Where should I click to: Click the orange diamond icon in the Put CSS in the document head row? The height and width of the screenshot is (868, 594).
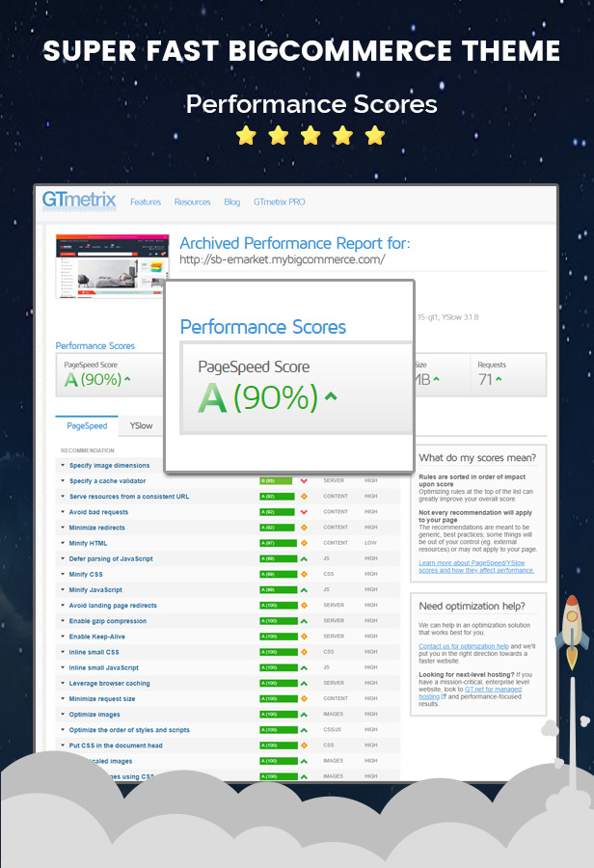[304, 746]
